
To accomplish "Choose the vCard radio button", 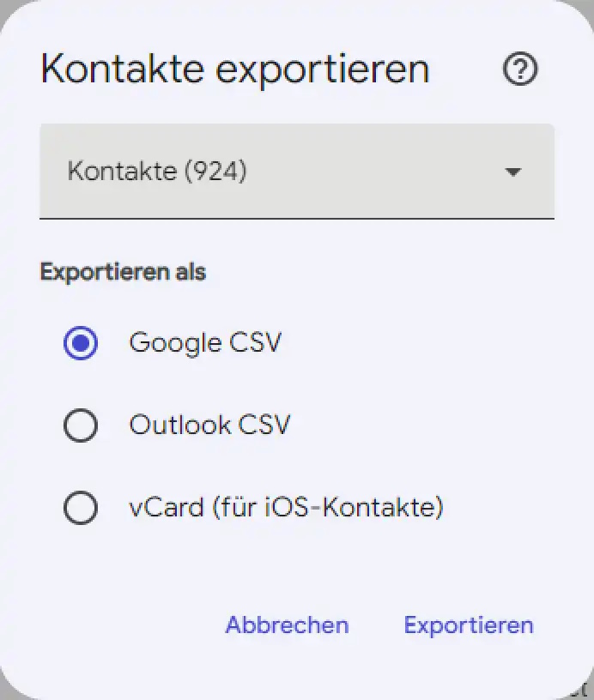I will pos(81,508).
